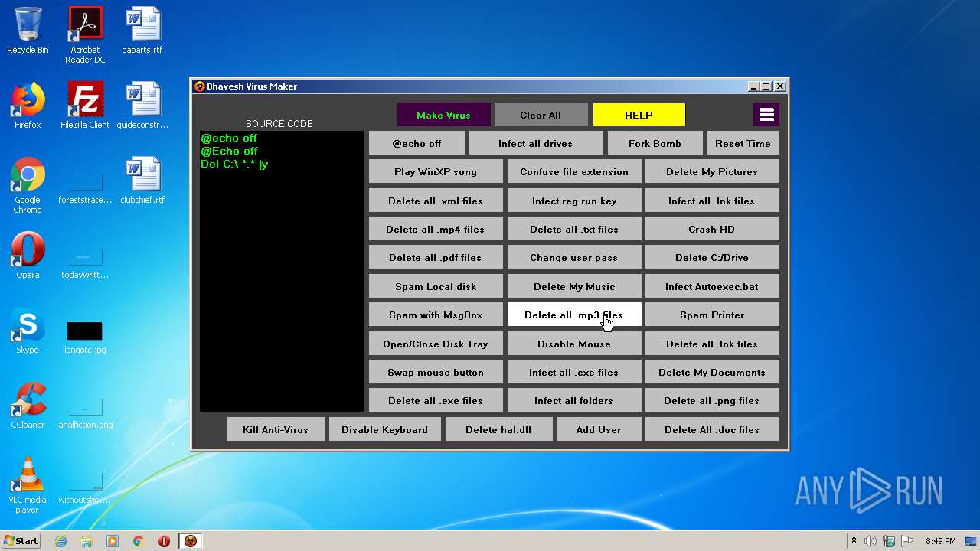Click Play WinXP song button
The width and height of the screenshot is (980, 551).
coord(436,171)
